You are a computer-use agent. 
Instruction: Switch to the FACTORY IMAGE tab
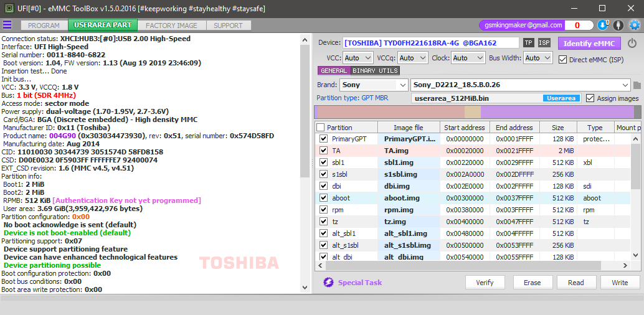point(171,26)
